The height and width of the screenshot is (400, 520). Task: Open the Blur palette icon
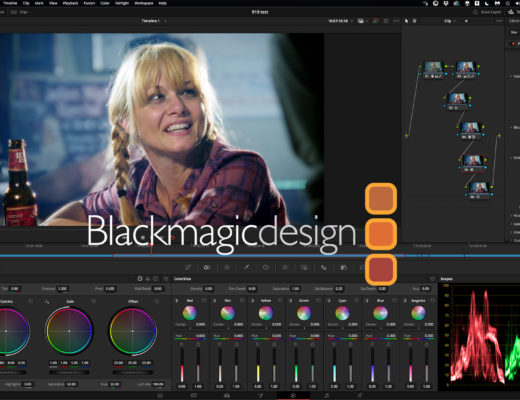tap(324, 267)
